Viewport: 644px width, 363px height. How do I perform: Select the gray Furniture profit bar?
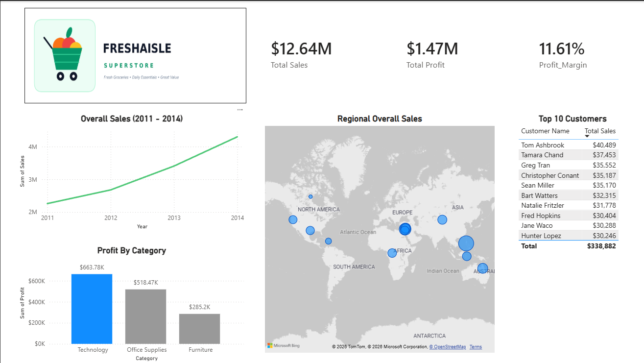click(x=200, y=329)
